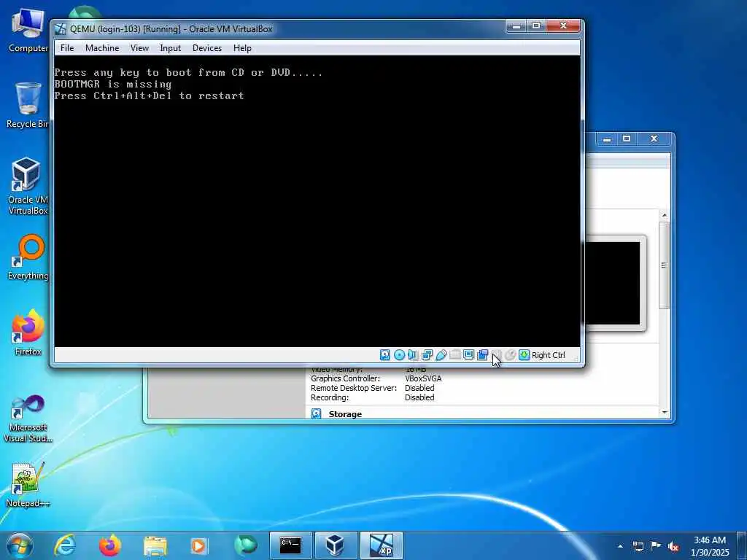Select the VBoxSVGA graphics controller value
This screenshot has width=747, height=560.
click(x=423, y=378)
